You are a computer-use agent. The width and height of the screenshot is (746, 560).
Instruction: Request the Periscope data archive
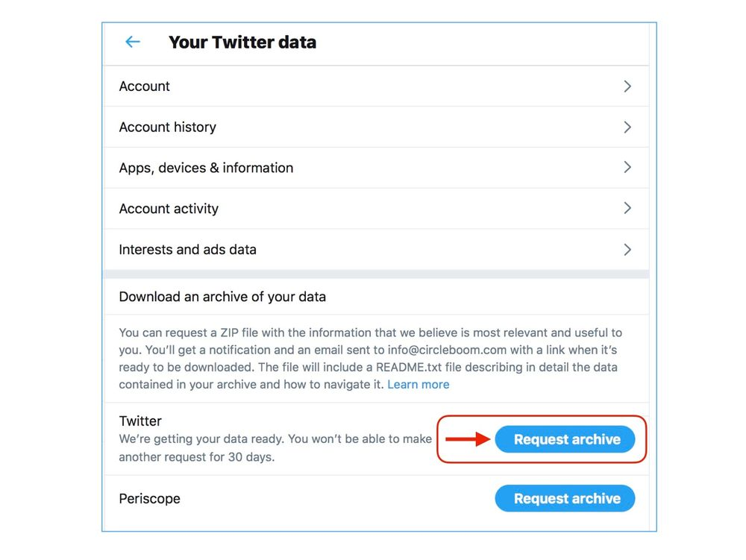[x=565, y=498]
